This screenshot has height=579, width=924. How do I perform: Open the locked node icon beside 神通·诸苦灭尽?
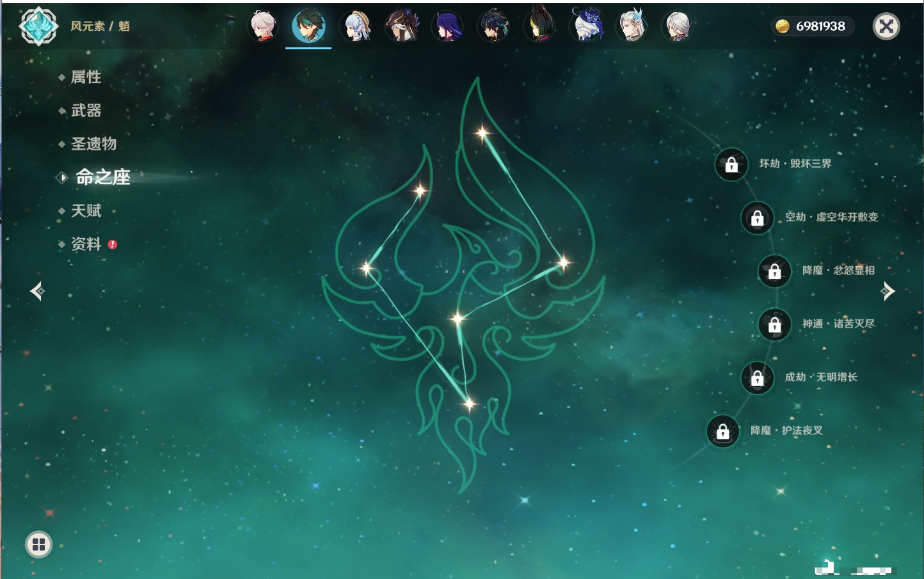pos(775,324)
